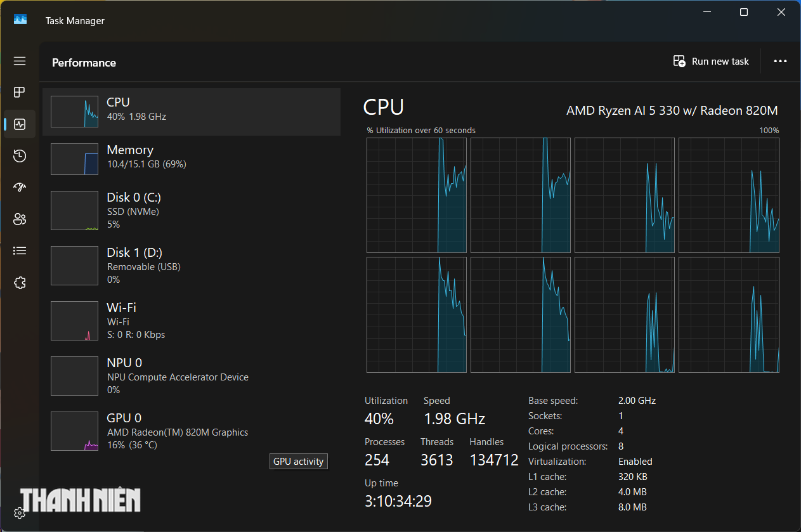
Task: Click the Speed value 1.98 GHz
Action: click(x=454, y=419)
